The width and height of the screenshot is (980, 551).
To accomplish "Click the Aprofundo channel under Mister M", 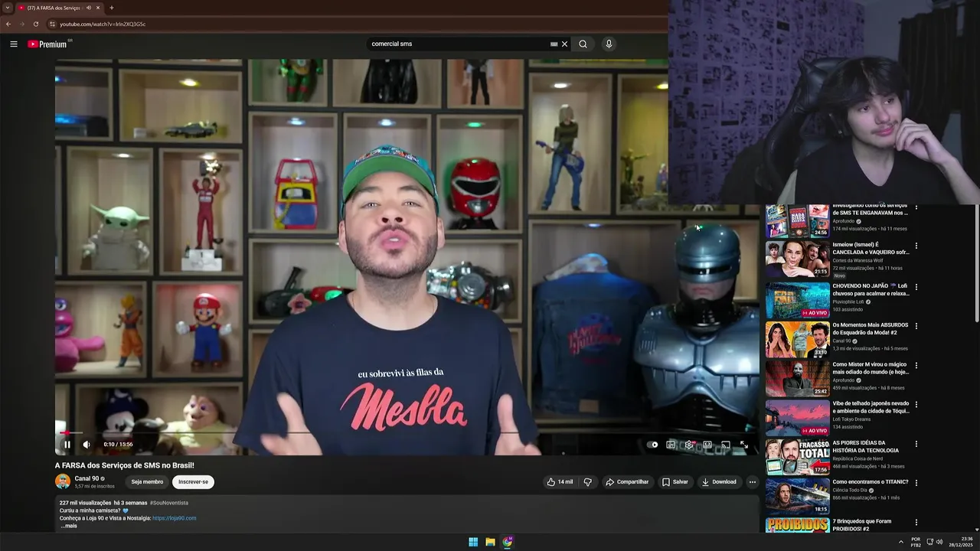I will (844, 380).
